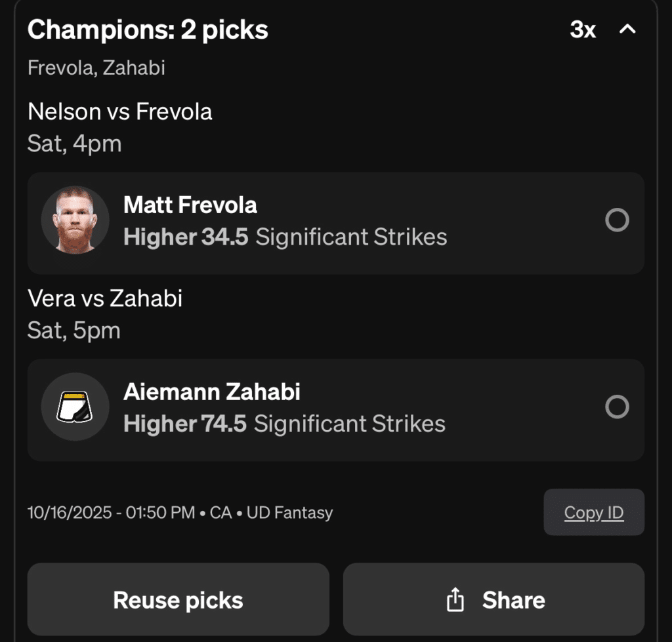Click the 3x payout multiplier

[x=583, y=30]
